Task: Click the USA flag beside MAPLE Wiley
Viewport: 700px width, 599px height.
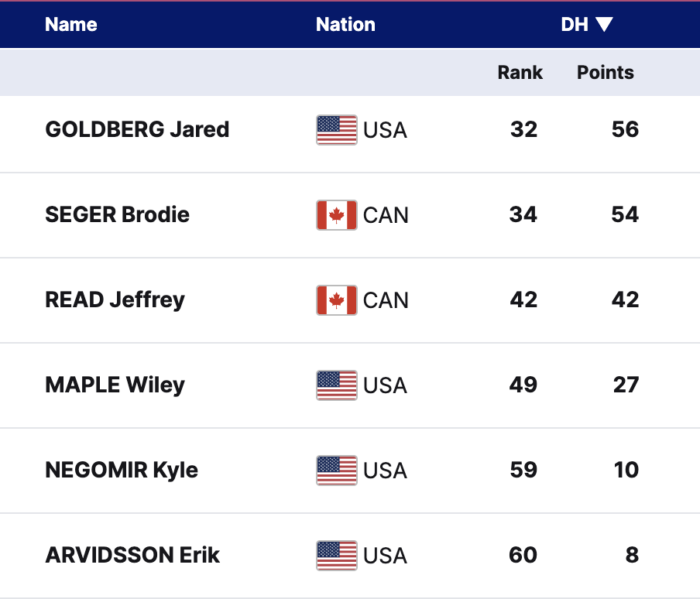Action: pyautogui.click(x=336, y=385)
